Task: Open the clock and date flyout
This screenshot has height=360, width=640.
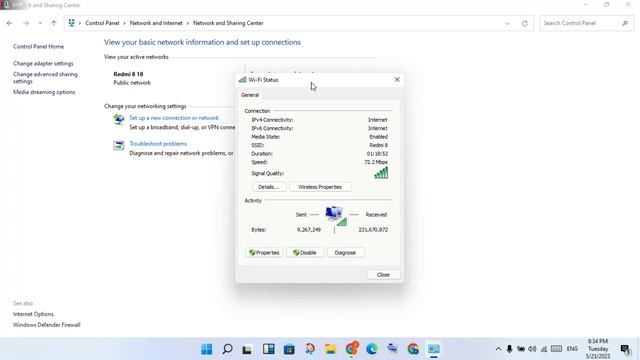Action: click(598, 349)
